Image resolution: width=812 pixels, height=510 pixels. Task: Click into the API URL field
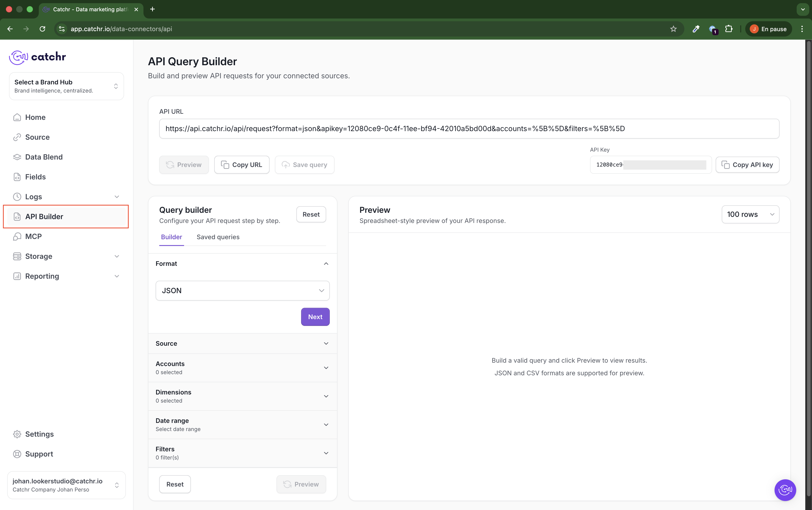coord(469,128)
